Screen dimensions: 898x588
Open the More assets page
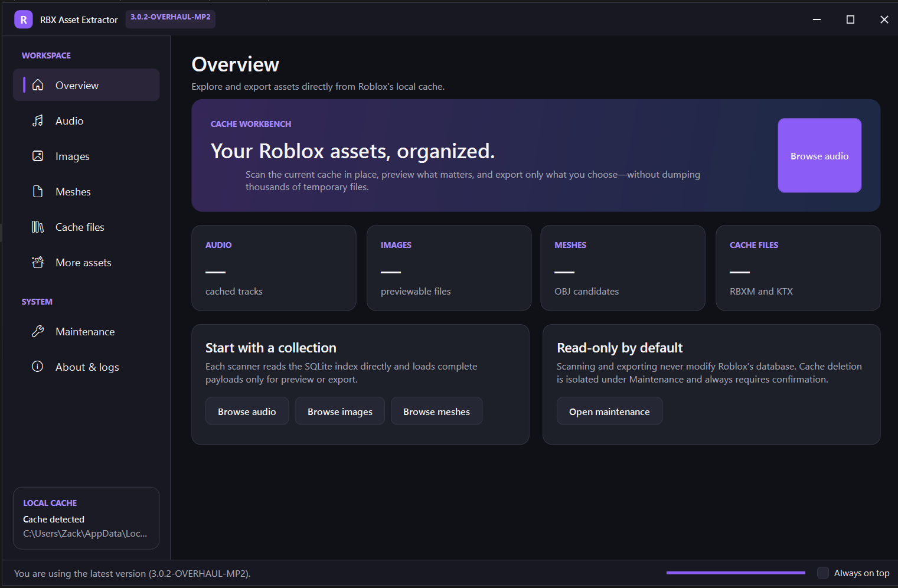[x=86, y=262]
